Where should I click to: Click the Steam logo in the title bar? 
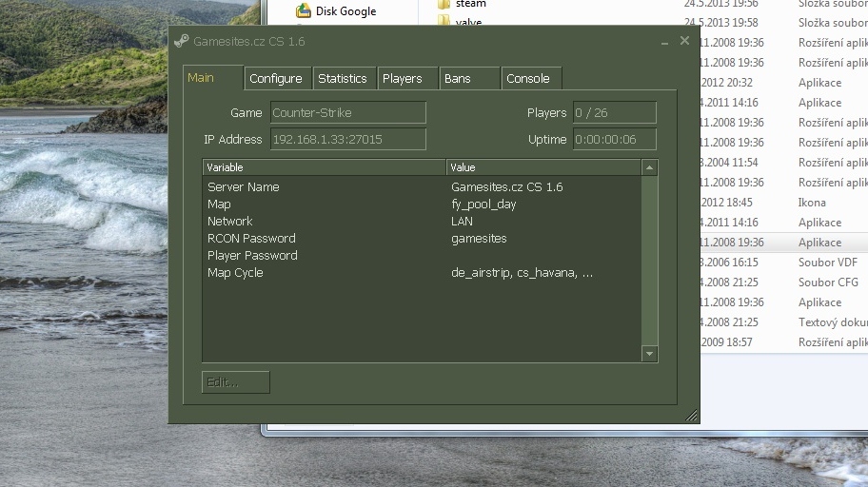coord(181,41)
